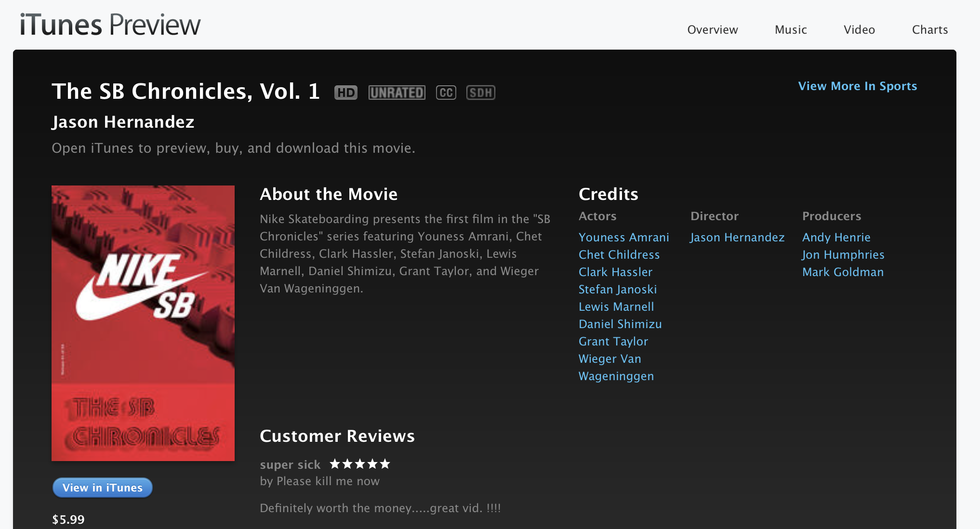This screenshot has height=529, width=980.
Task: Go to the Video section
Action: (x=859, y=30)
